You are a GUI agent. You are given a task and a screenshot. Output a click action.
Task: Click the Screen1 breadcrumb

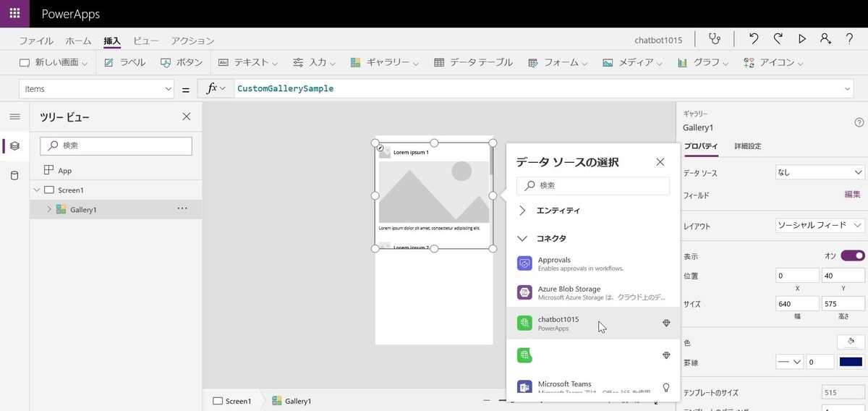pos(231,401)
